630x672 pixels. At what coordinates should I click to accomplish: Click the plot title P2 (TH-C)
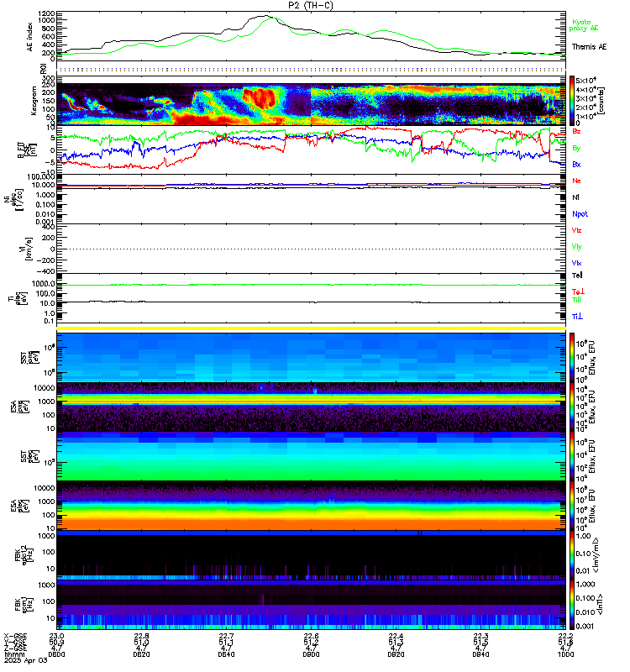click(311, 5)
